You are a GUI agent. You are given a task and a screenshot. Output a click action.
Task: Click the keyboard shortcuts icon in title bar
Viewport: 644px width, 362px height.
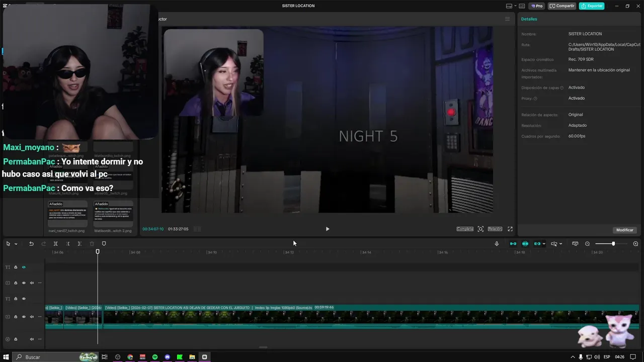(521, 6)
